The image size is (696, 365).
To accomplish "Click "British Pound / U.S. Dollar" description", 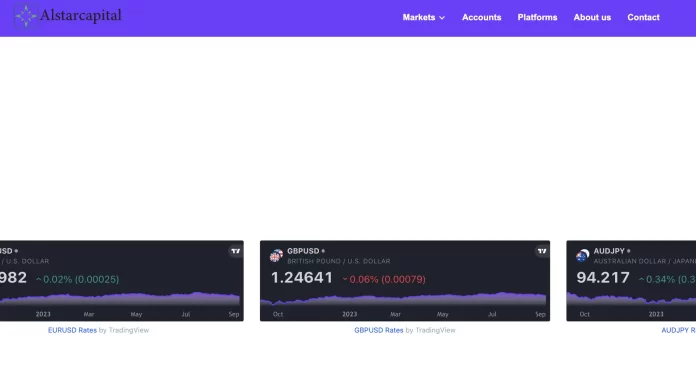I will click(x=339, y=261).
